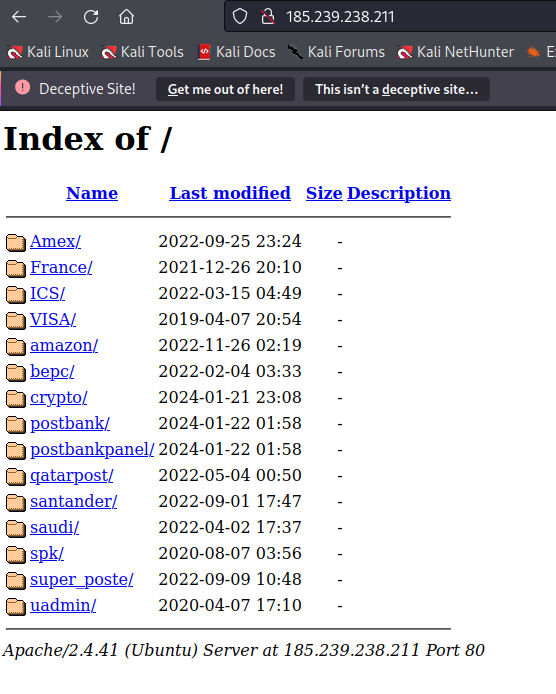Open the VISA/ directory link
556x694 pixels.
(53, 320)
